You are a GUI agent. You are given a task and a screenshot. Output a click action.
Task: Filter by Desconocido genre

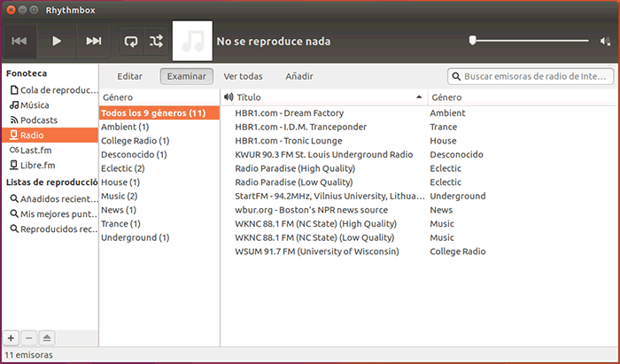pos(159,154)
